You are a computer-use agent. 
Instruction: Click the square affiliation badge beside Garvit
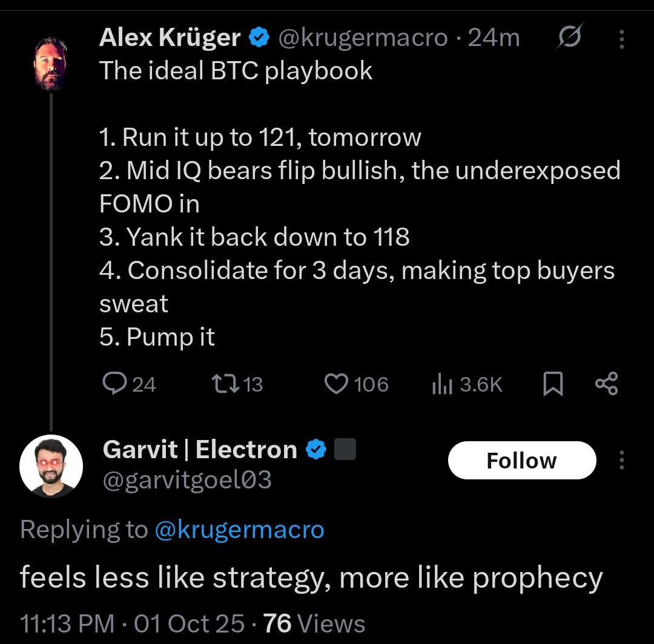click(x=345, y=450)
